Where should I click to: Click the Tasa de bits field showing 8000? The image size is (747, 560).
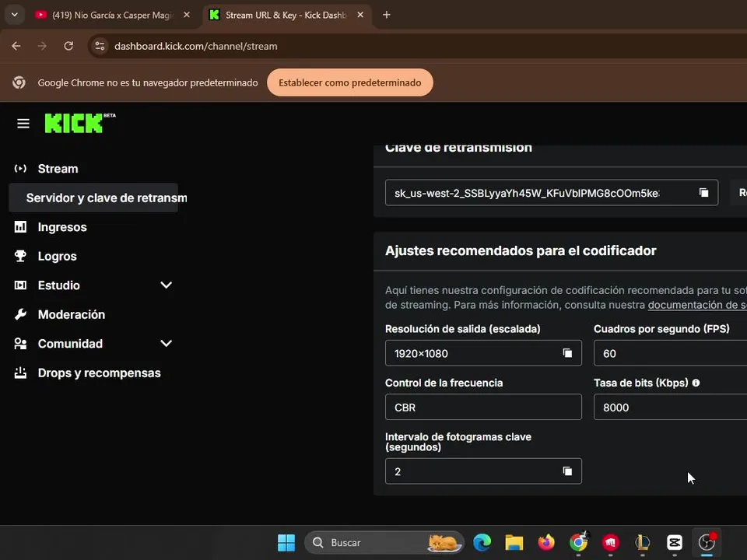(x=670, y=407)
